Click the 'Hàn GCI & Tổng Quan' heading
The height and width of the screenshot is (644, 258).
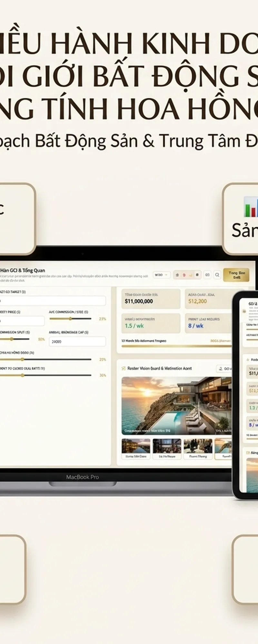[x=23, y=270]
